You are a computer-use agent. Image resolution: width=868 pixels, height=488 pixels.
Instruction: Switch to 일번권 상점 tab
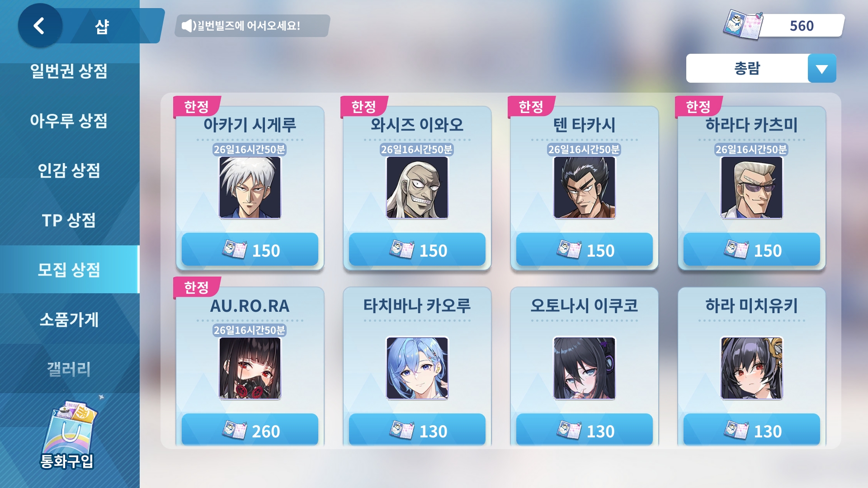[69, 71]
